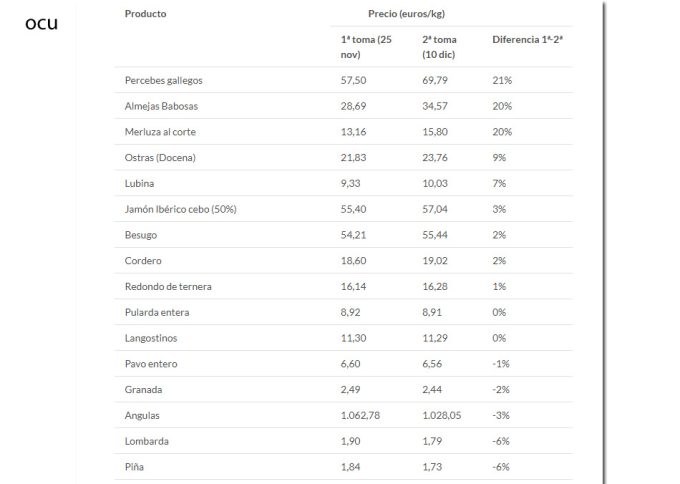Select the 'Pularda entera' row label
Image resolution: width=680 pixels, height=484 pixels.
point(157,312)
